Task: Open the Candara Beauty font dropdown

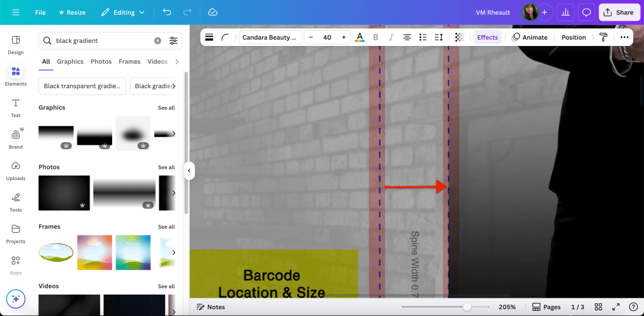Action: tap(269, 37)
